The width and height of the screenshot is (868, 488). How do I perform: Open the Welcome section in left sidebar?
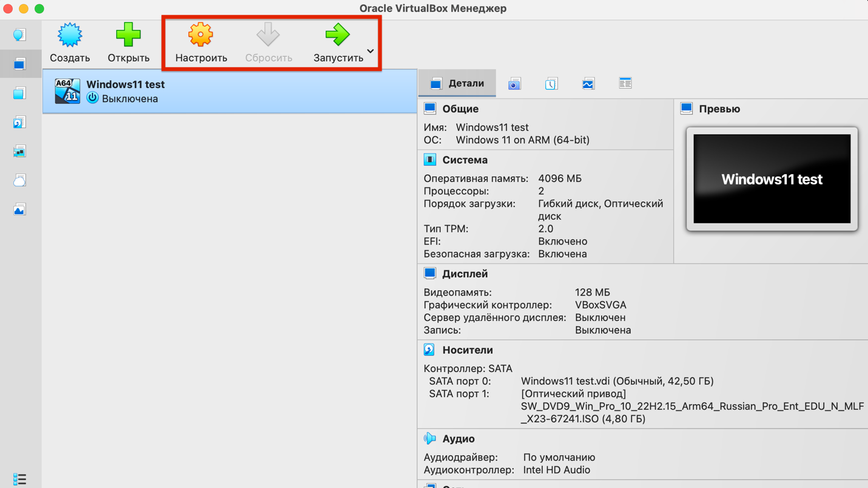[x=19, y=35]
